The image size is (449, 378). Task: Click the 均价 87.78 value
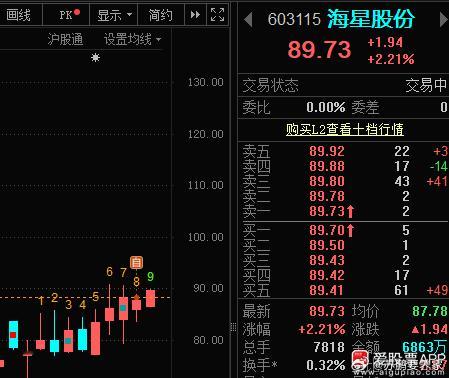(x=430, y=311)
